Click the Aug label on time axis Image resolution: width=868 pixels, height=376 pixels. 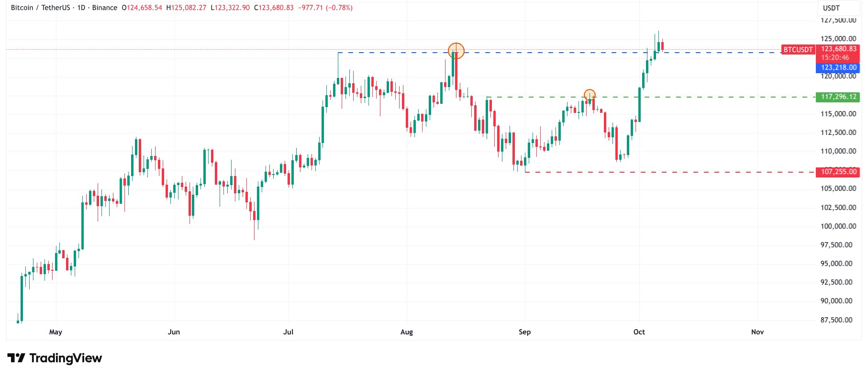click(406, 332)
